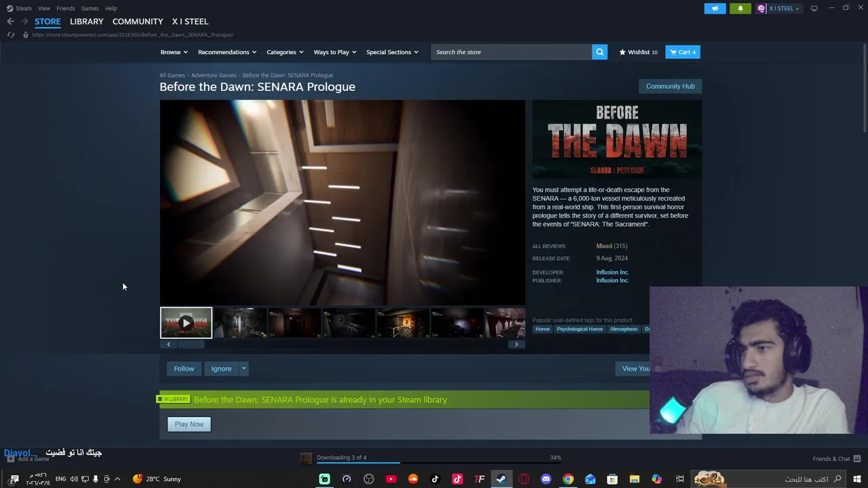This screenshot has height=488, width=868.
Task: Reload the store page with the refresh icon
Action: [x=11, y=35]
